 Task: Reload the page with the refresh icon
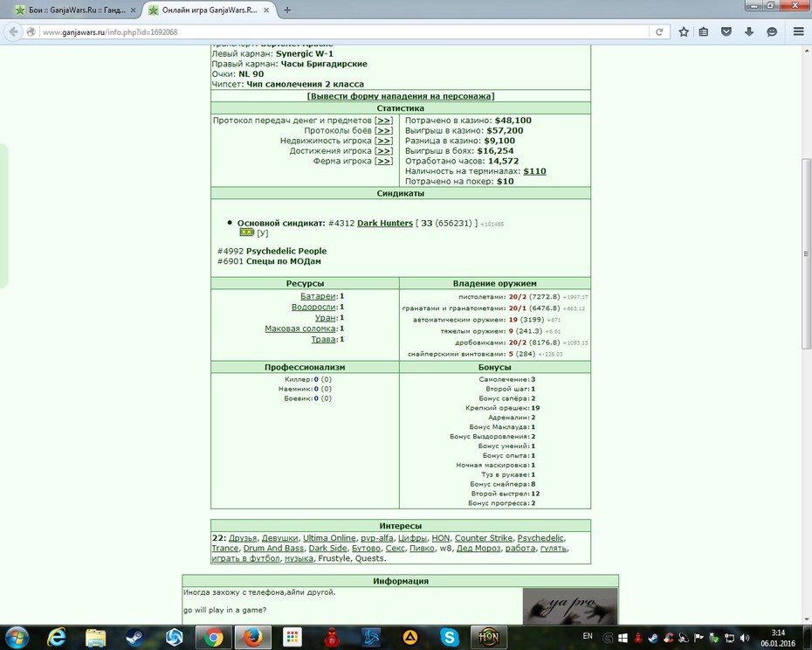(x=659, y=32)
